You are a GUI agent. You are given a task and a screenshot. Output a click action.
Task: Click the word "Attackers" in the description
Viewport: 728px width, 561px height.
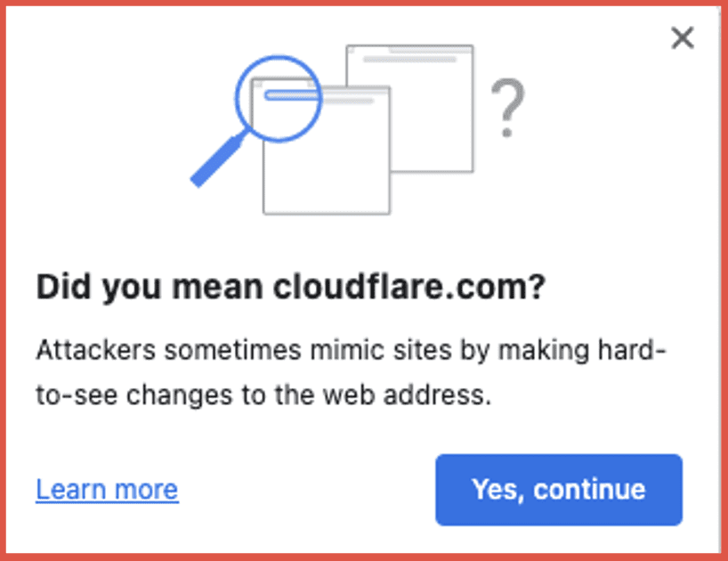pyautogui.click(x=96, y=350)
